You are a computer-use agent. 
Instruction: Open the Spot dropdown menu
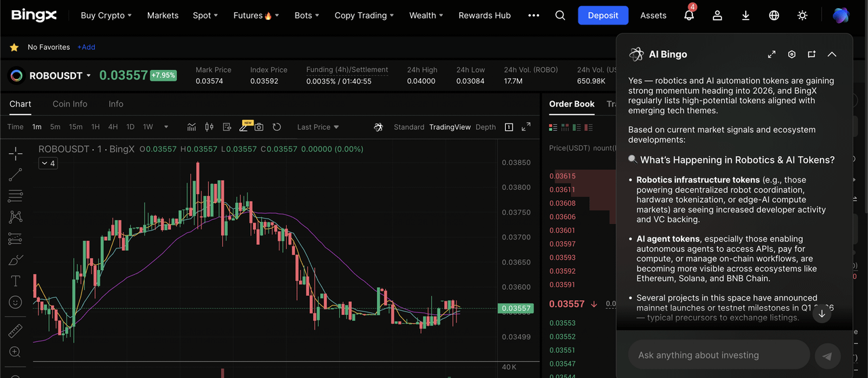205,15
